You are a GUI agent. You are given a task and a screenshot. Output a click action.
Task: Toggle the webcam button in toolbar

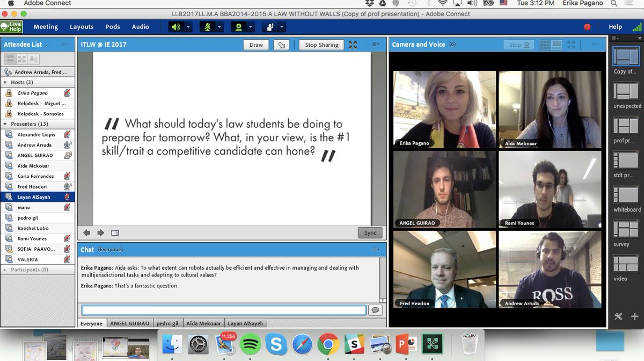click(238, 27)
